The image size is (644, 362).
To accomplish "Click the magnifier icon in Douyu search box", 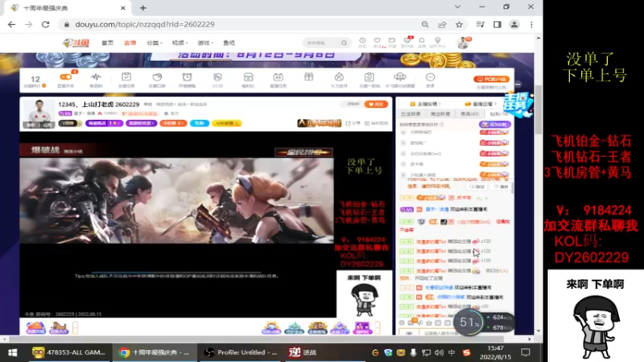I will click(x=344, y=43).
